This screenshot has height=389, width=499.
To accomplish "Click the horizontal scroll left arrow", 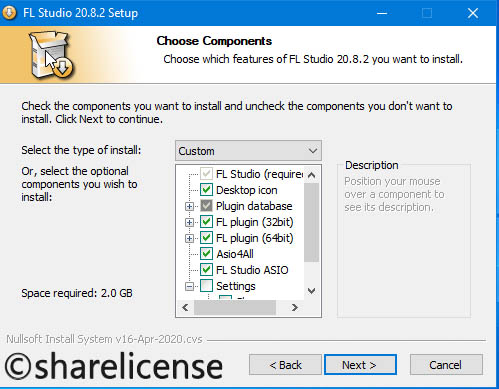I will (x=185, y=307).
